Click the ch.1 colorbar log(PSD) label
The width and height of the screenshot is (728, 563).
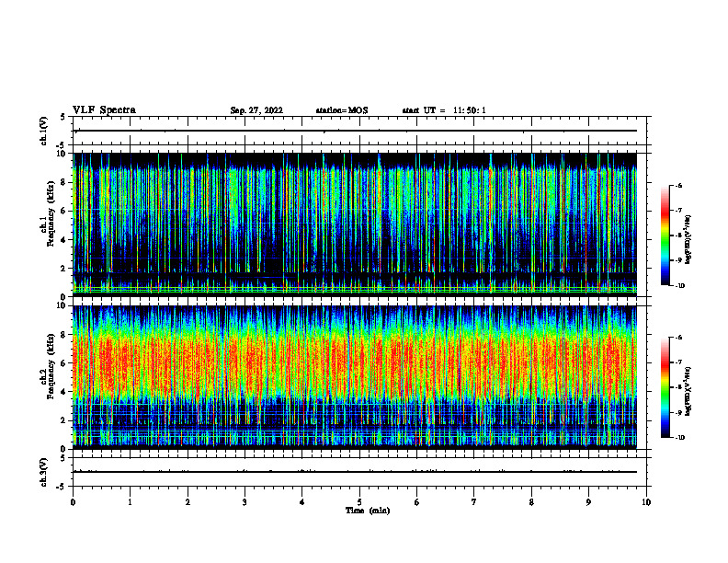click(x=688, y=240)
